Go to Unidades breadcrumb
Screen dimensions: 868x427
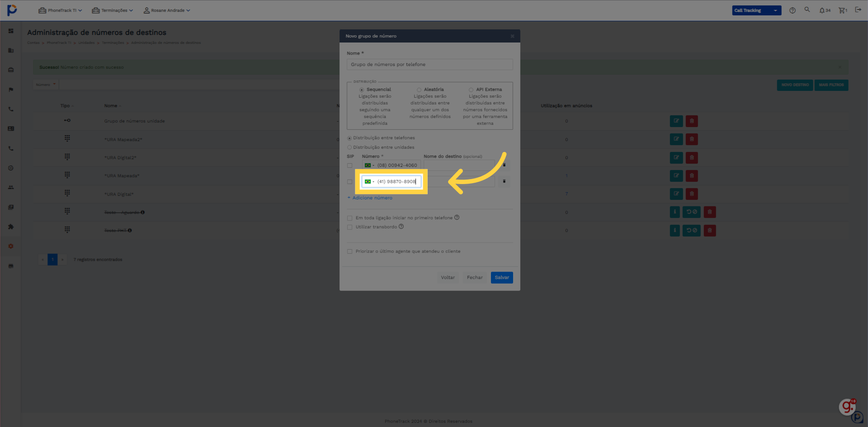pyautogui.click(x=86, y=43)
